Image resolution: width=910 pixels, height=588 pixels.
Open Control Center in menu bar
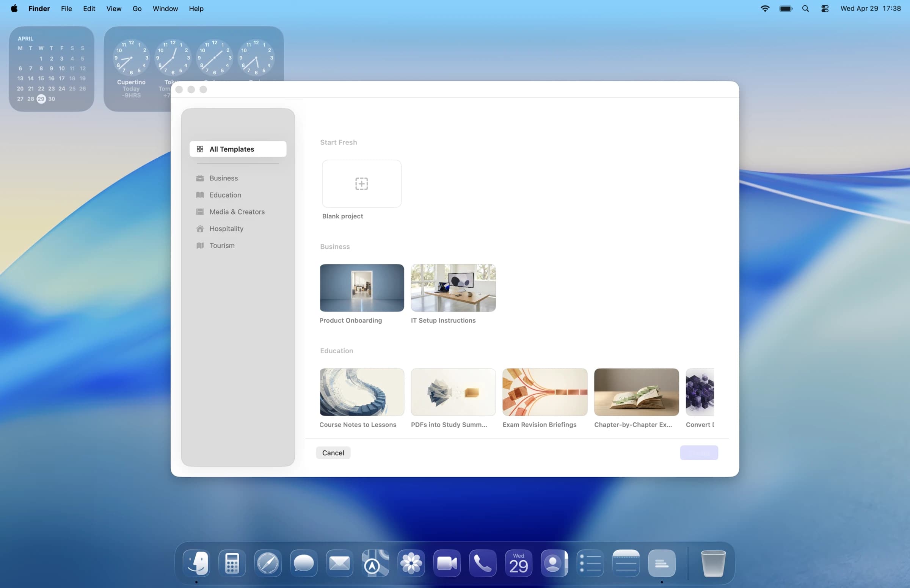tap(824, 8)
